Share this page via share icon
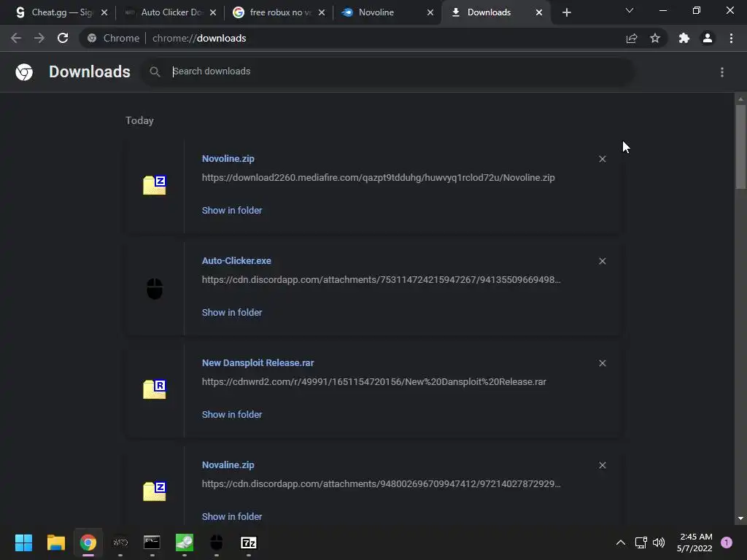This screenshot has width=747, height=560. coord(632,38)
